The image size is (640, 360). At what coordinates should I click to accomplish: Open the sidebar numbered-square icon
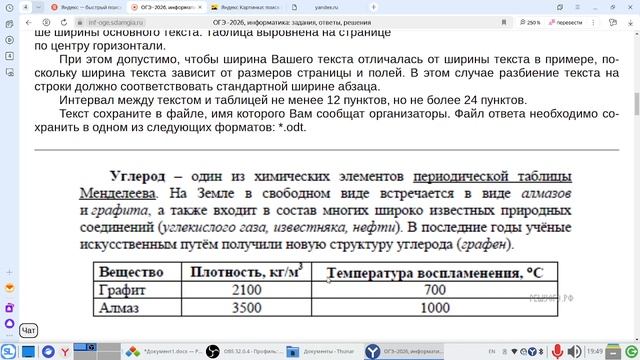(9, 56)
